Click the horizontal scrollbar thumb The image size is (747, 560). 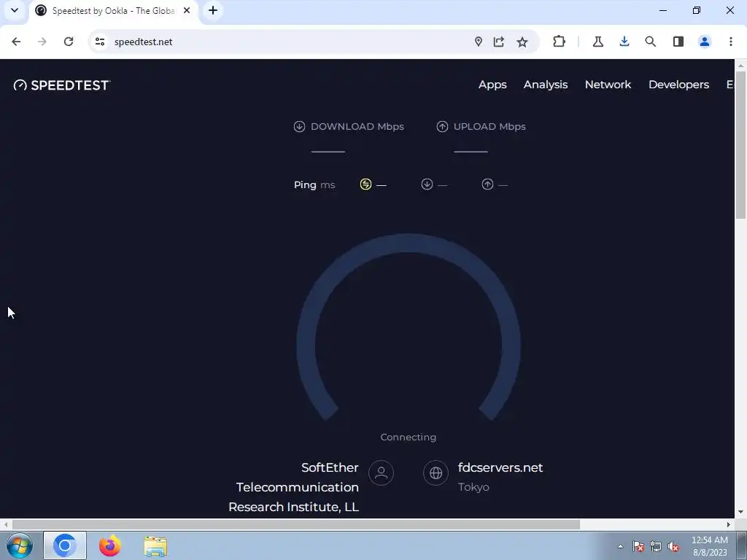[x=296, y=525]
